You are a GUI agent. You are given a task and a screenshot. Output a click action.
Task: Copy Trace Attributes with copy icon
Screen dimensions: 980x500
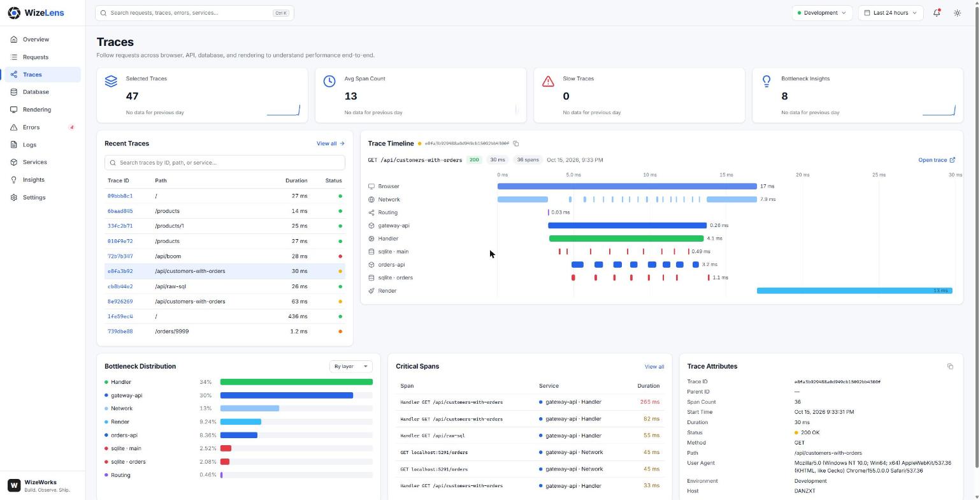(950, 367)
